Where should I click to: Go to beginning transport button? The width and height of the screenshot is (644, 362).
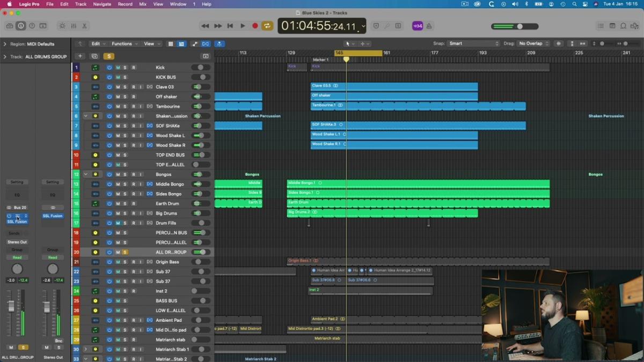230,26
